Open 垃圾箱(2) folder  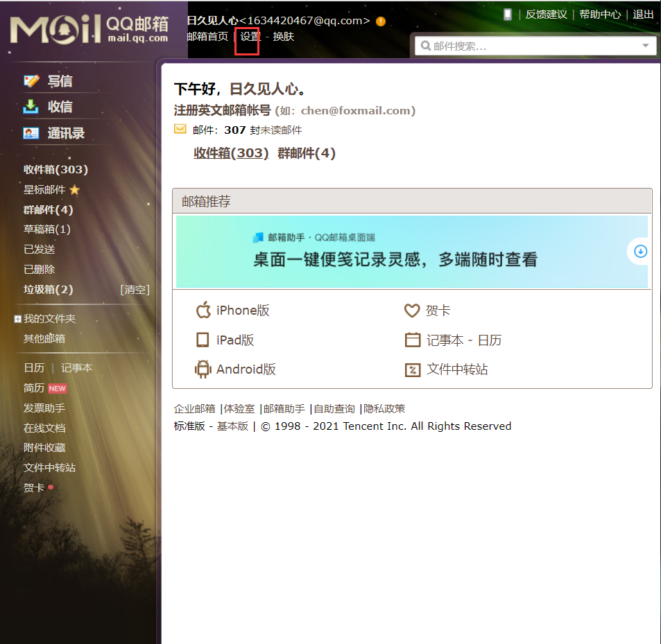(49, 289)
